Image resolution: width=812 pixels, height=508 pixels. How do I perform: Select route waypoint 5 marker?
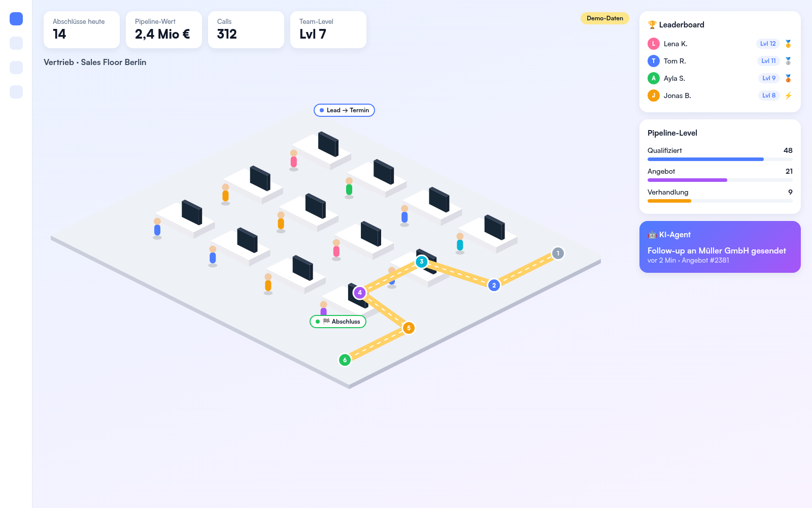point(409,328)
